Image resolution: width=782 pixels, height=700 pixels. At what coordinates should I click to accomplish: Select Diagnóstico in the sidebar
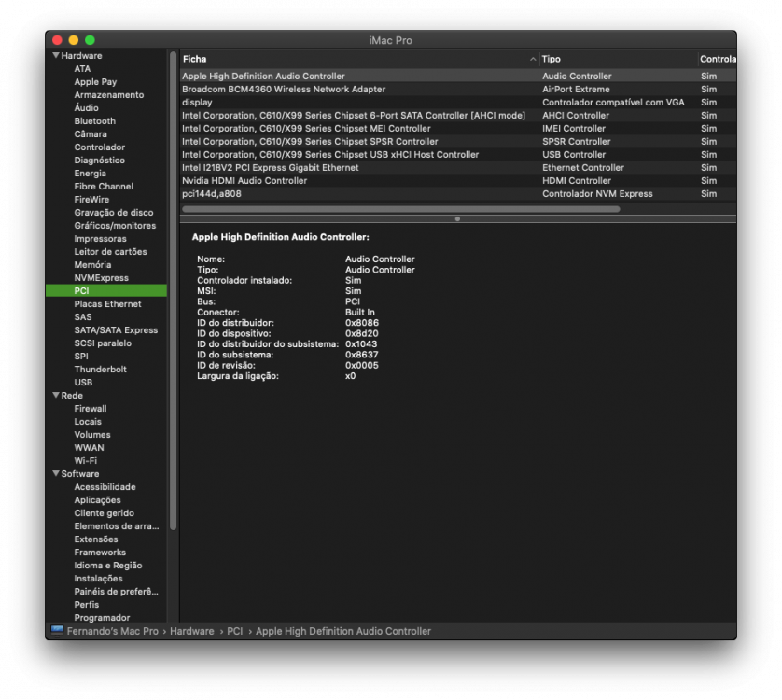pyautogui.click(x=99, y=161)
